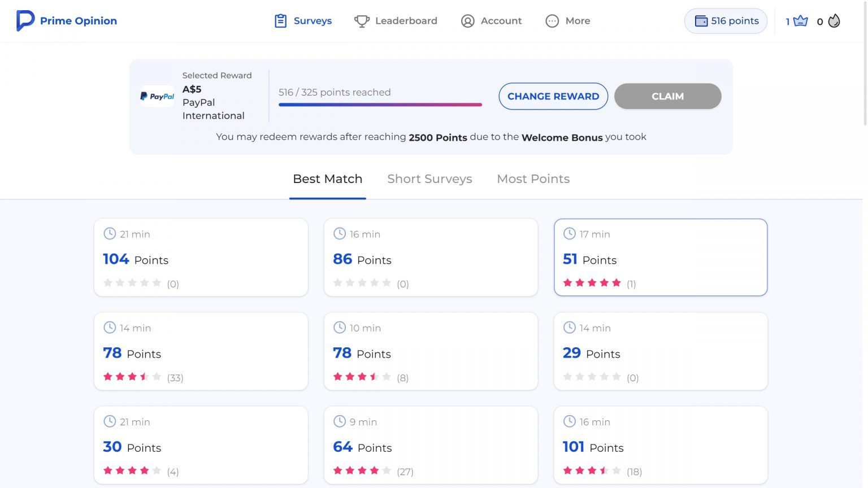
Task: Select the five-star 51 Points survey
Action: click(660, 257)
